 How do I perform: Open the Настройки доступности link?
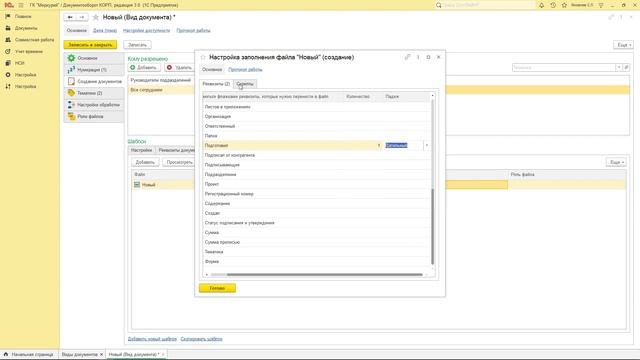146,31
